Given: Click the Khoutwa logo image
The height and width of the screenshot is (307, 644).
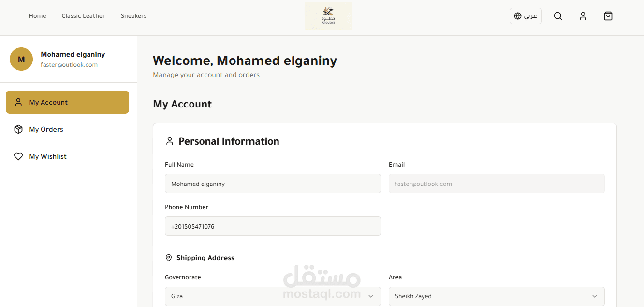Looking at the screenshot, I should (x=328, y=16).
